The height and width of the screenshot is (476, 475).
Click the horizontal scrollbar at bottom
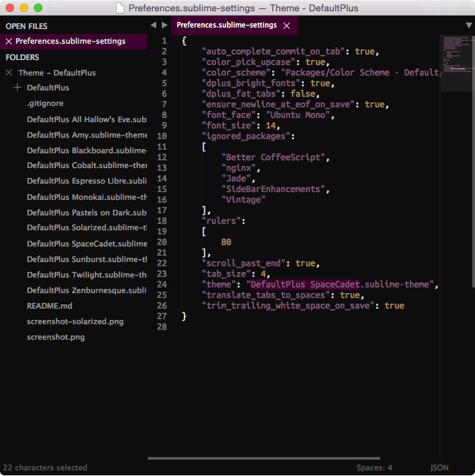click(264, 458)
